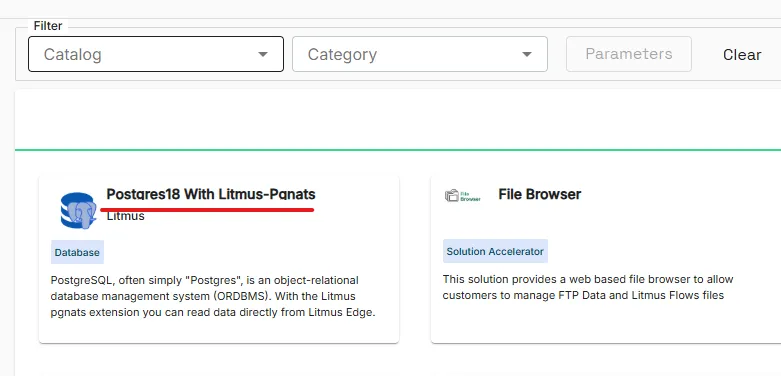Click the File Browser logo icon
The width and height of the screenshot is (781, 376).
(x=463, y=196)
